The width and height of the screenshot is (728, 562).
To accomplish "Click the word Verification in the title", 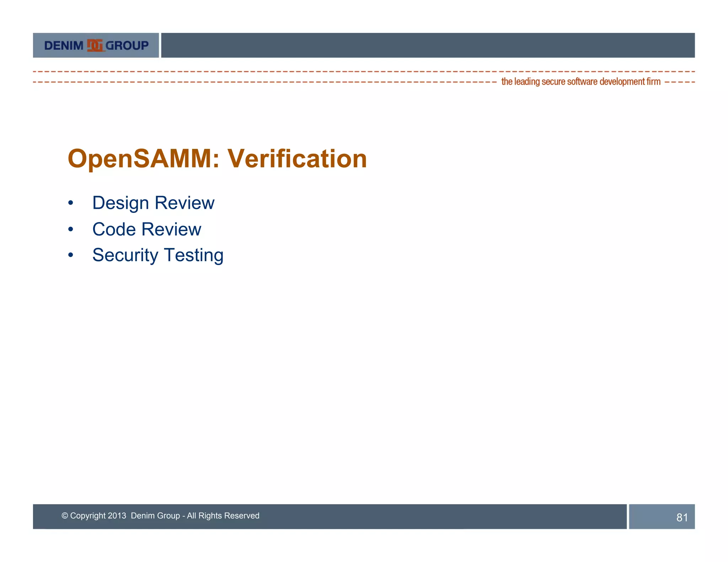I will [297, 158].
